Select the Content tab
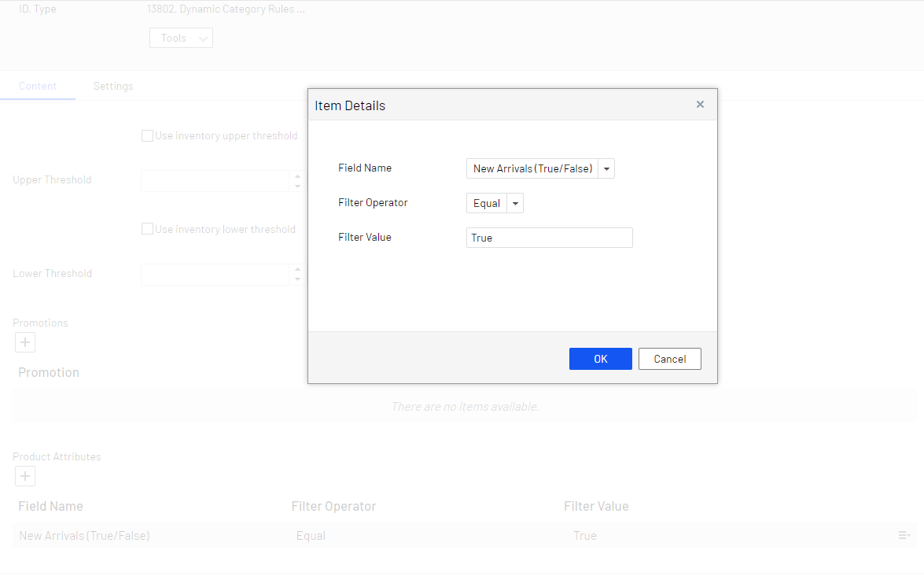Screen dimensions: 924x576 coord(38,86)
